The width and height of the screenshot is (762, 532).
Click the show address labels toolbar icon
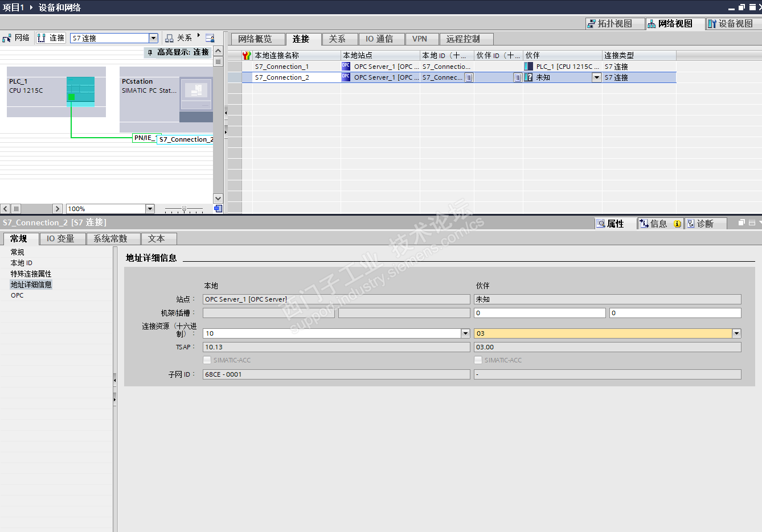tap(210, 38)
